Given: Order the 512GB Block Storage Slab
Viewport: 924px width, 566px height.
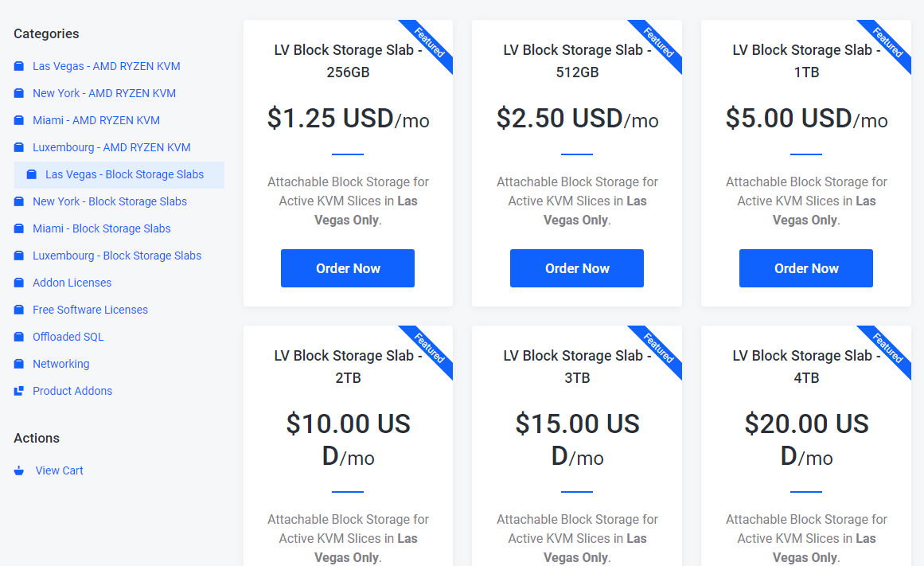Looking at the screenshot, I should pos(577,268).
